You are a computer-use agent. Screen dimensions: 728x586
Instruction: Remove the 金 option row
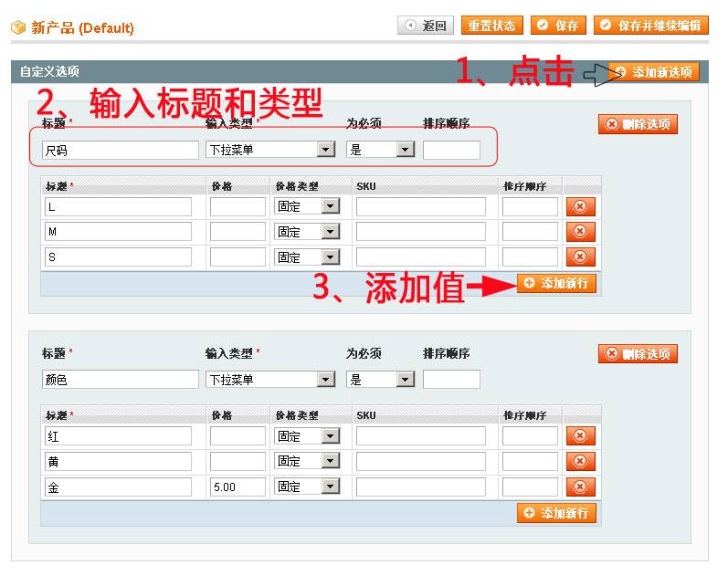pos(580,487)
